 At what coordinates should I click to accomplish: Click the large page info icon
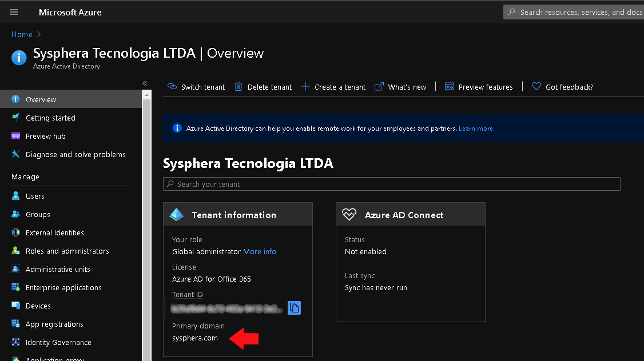pos(19,58)
